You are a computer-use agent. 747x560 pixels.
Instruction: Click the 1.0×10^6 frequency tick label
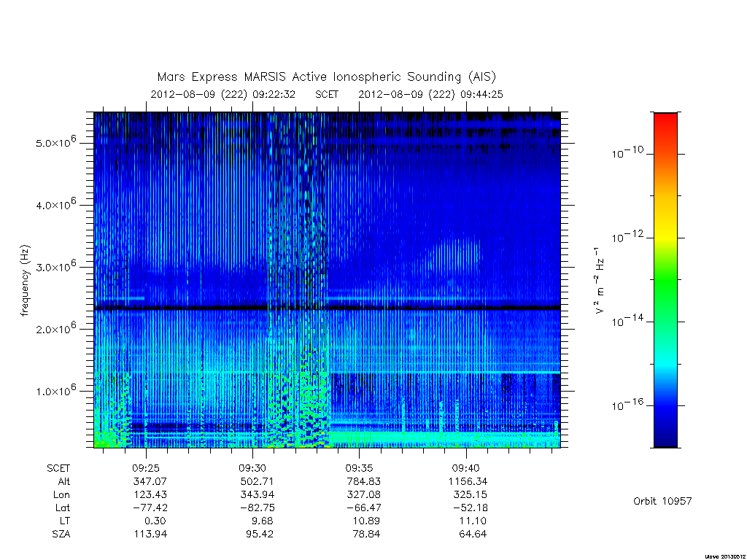point(56,390)
